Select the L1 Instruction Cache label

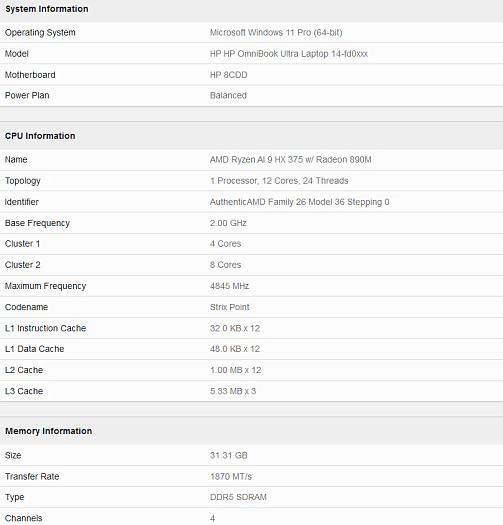(x=45, y=328)
